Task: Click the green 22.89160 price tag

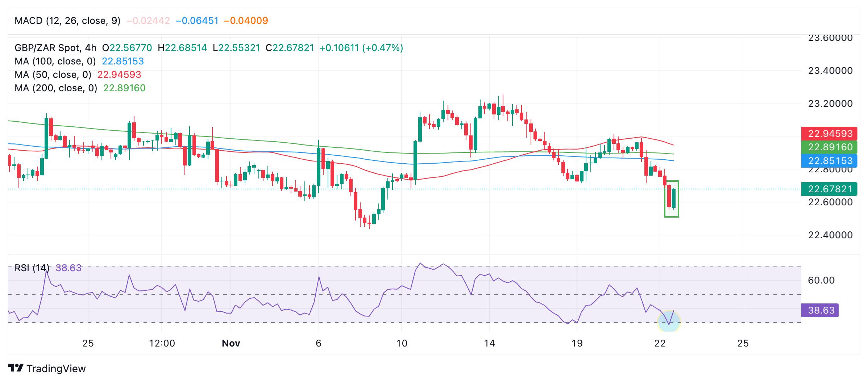Action: click(829, 147)
